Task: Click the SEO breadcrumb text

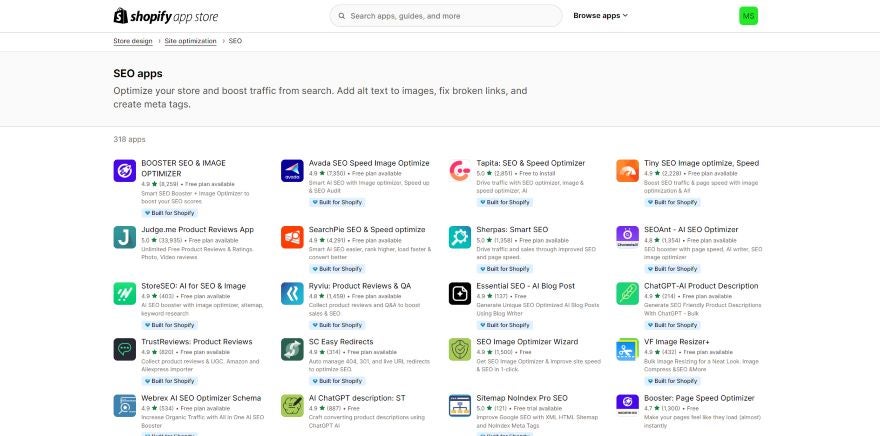Action: (x=235, y=41)
